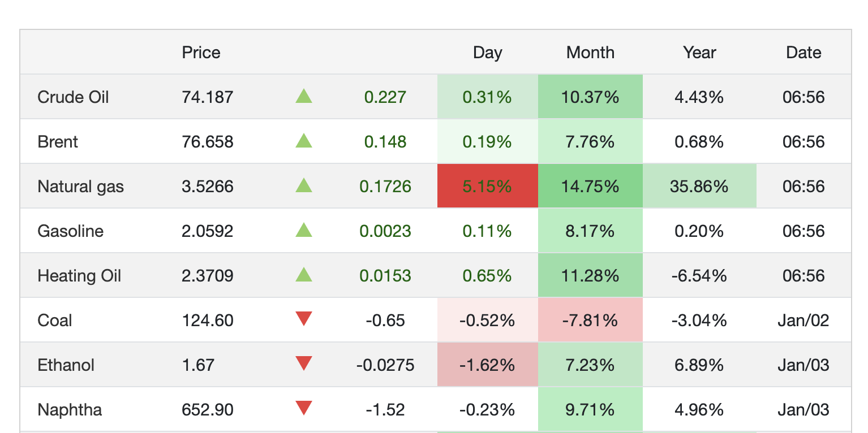Click Coal date Jan/02
Viewport: 868px width, 433px height.
(x=803, y=321)
